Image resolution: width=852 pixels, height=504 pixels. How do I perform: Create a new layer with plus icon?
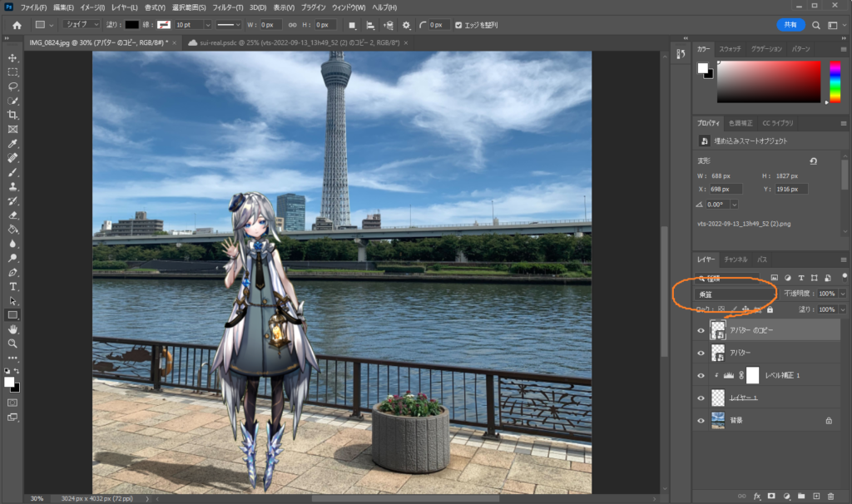816,496
